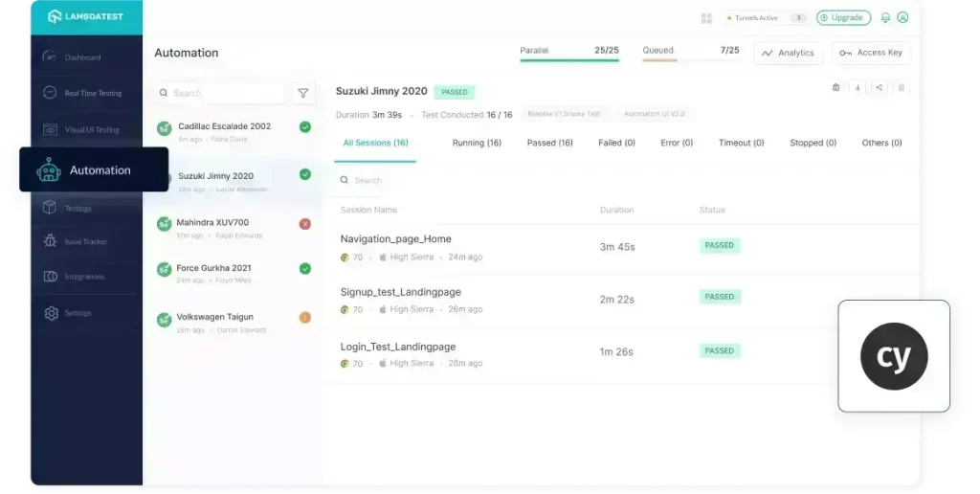Switch to the Running (16) tab

477,144
